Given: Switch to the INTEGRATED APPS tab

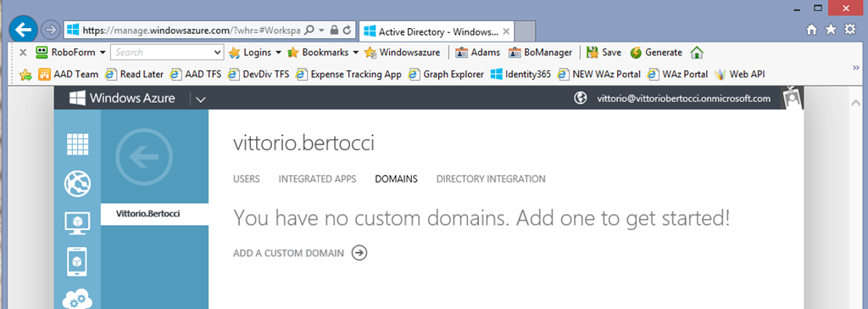Looking at the screenshot, I should [317, 178].
